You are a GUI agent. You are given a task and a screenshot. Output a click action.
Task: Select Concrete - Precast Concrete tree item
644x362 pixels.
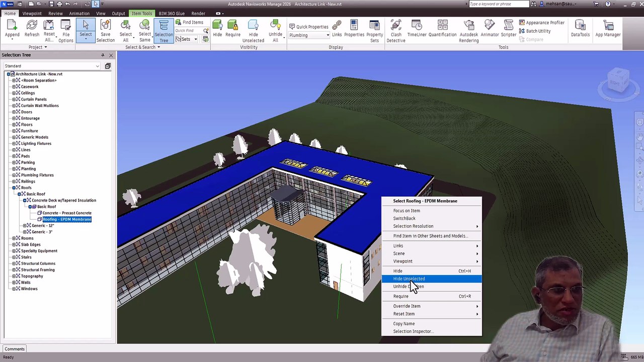tap(67, 213)
